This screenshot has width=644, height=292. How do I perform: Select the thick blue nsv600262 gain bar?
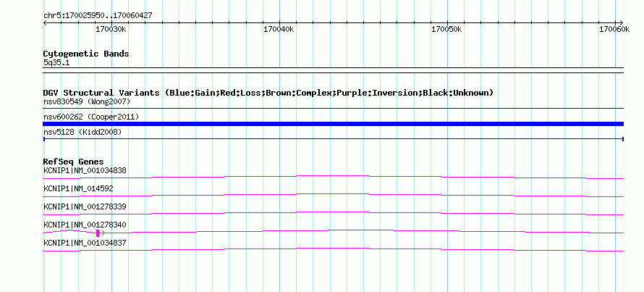[334, 124]
